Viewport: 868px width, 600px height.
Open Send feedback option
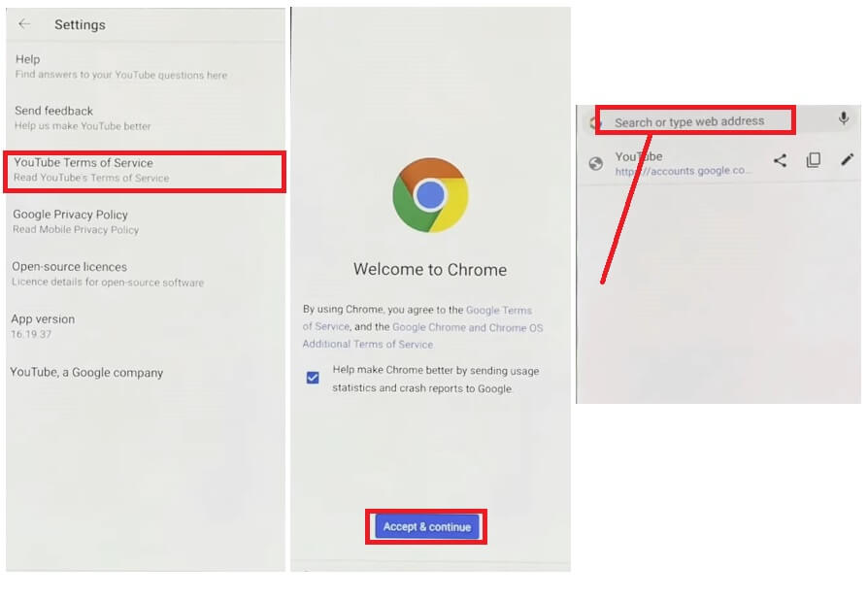point(145,117)
